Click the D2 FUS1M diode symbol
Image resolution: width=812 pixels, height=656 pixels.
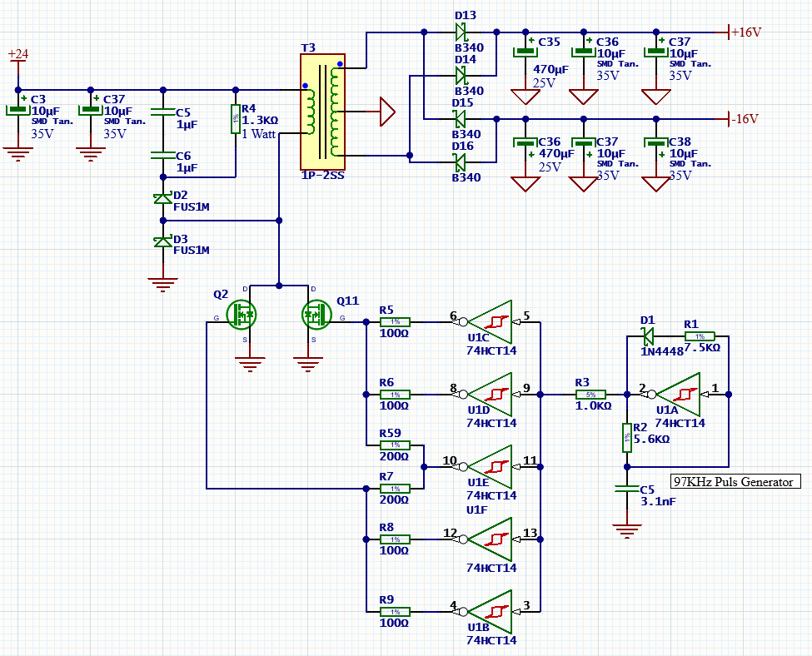click(x=162, y=198)
